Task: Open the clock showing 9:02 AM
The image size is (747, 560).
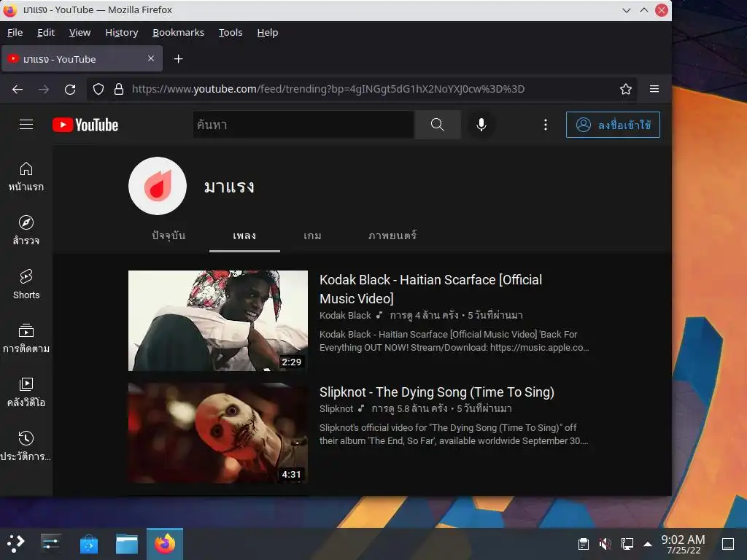Action: coord(683,544)
